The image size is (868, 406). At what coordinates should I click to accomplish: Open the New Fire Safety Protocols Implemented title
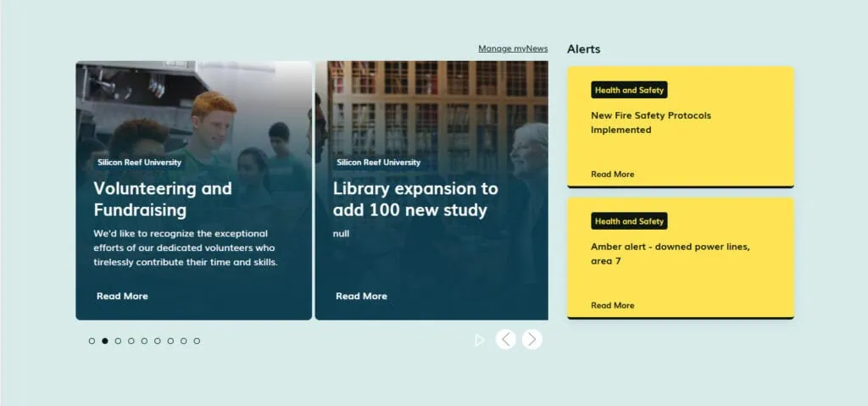(650, 122)
